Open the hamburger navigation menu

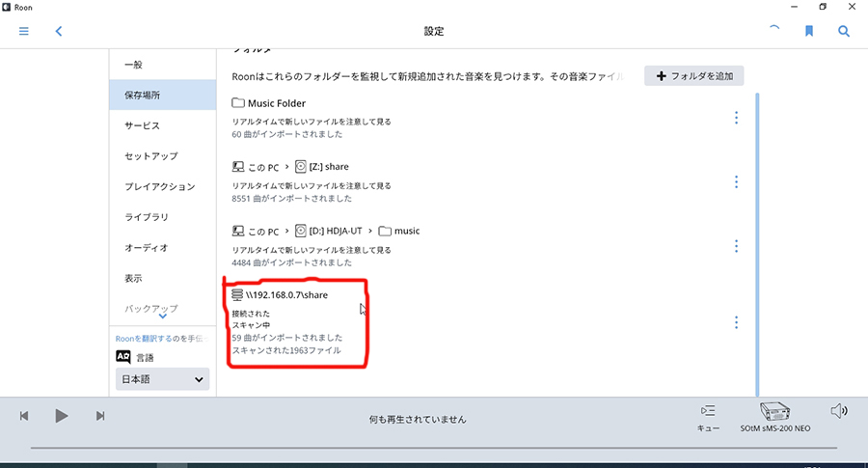coord(24,31)
